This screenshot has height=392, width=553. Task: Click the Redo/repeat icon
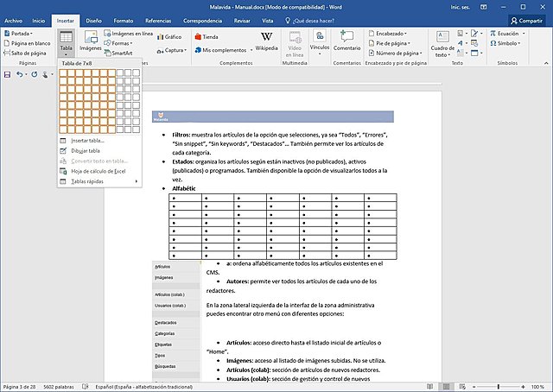pyautogui.click(x=35, y=75)
